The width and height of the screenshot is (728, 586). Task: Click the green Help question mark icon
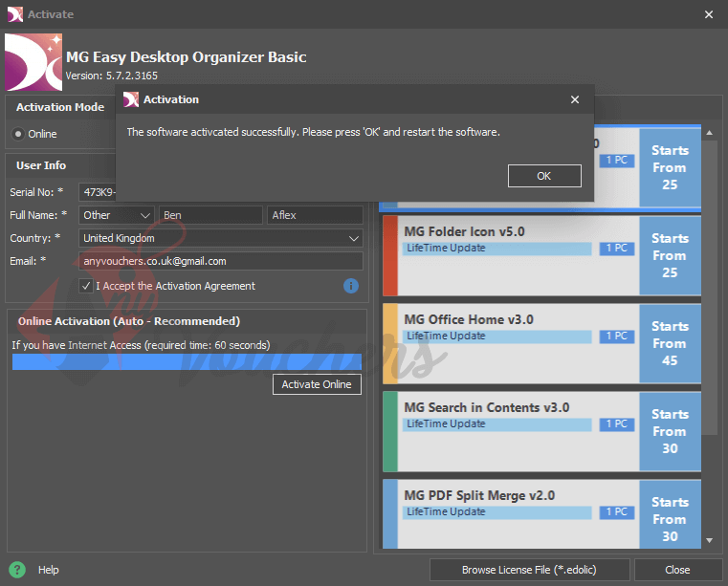coord(17,570)
